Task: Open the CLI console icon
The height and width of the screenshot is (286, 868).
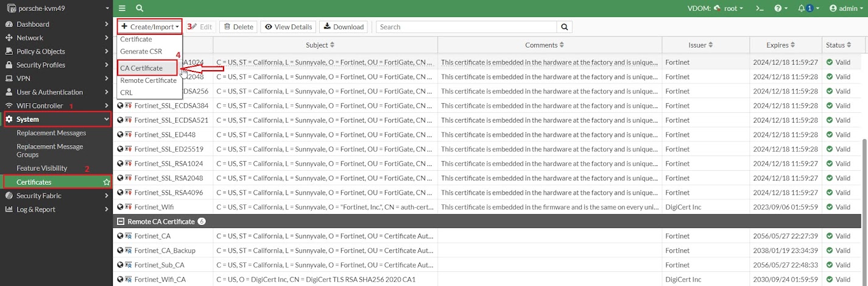Action: coord(759,9)
